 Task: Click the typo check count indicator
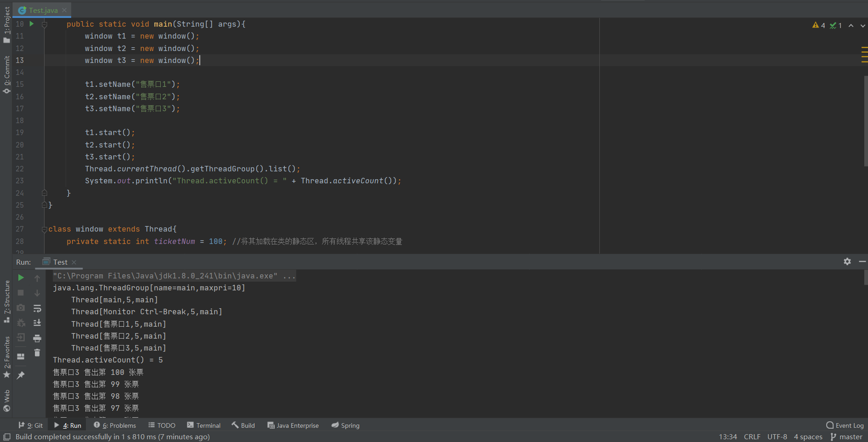coord(836,25)
